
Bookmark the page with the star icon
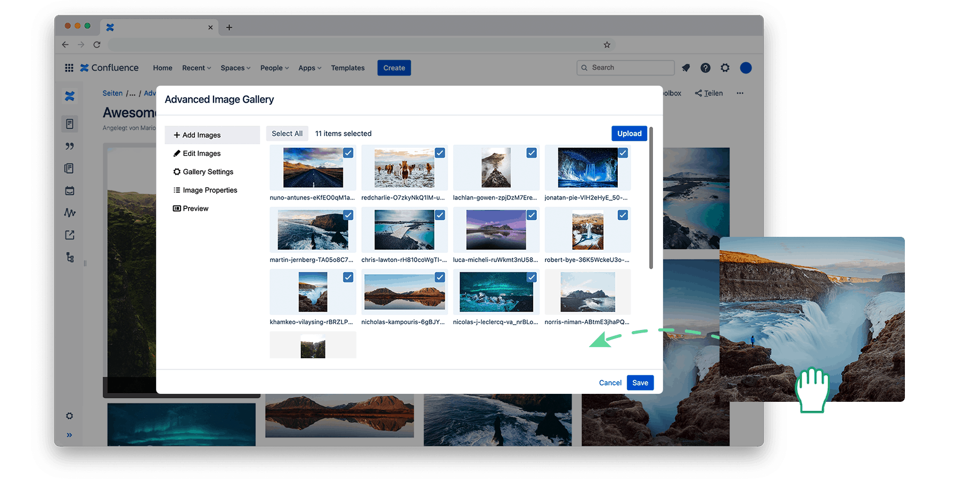point(607,45)
